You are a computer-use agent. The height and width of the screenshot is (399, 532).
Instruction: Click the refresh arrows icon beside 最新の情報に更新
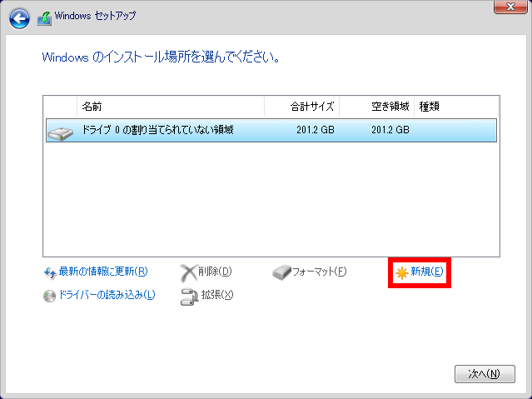(x=49, y=272)
